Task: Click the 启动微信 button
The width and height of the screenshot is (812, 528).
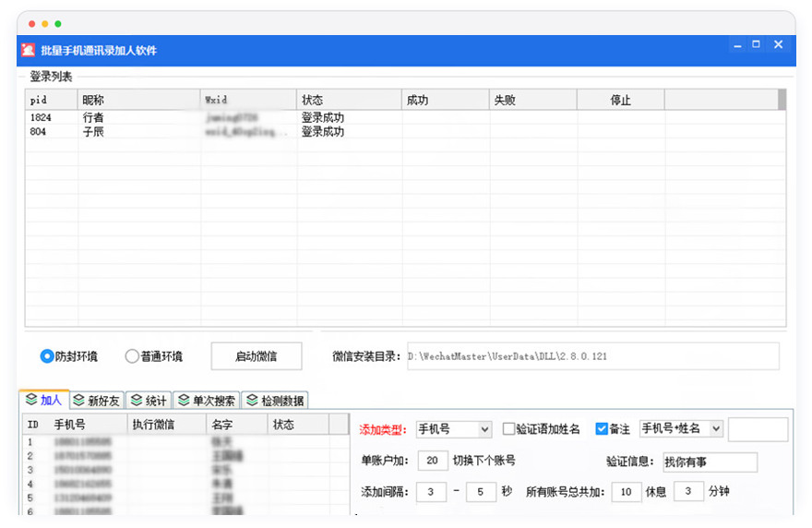Action: 257,356
